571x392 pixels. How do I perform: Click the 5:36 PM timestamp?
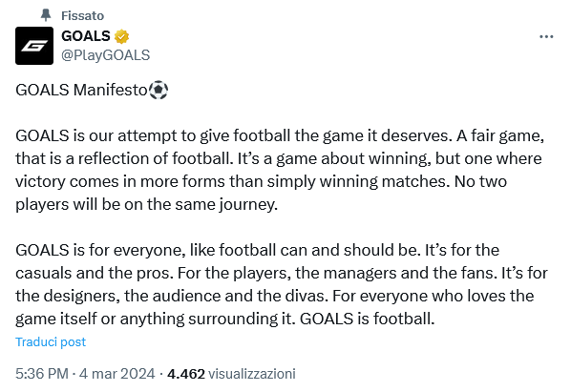tap(42, 374)
